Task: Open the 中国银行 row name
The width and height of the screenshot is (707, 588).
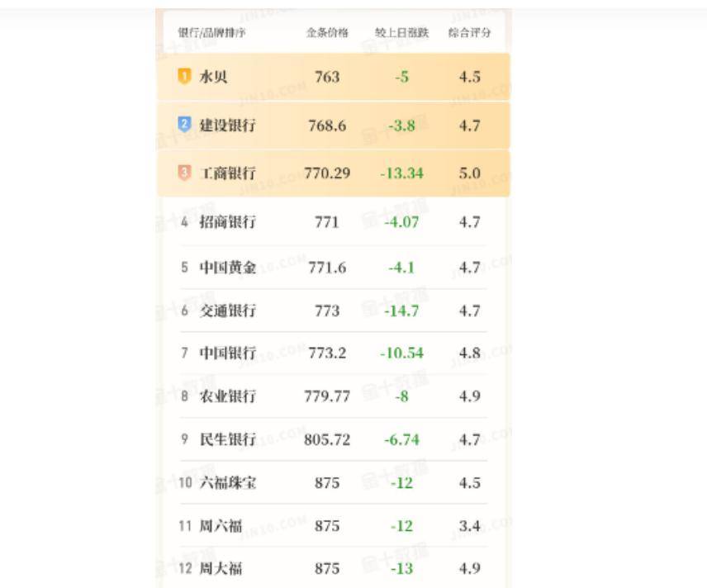Action: (228, 353)
